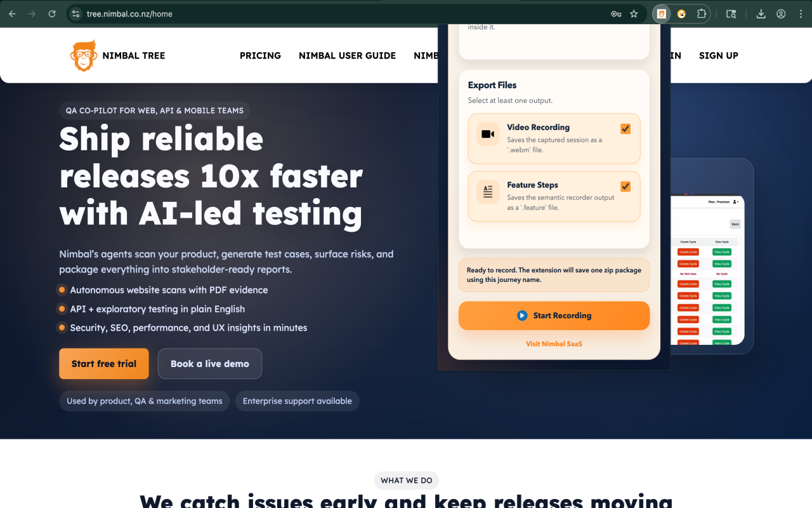Open the Chrome profile avatar

click(781, 13)
